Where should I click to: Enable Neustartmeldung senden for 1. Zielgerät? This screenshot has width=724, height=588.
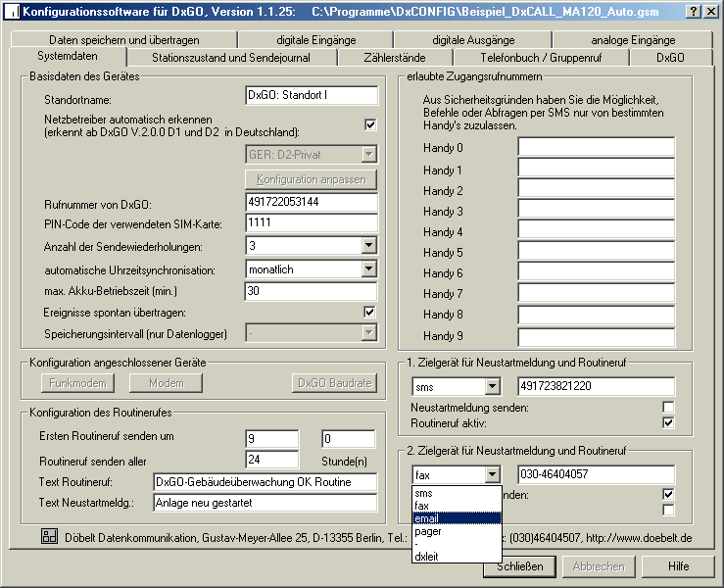click(x=668, y=407)
